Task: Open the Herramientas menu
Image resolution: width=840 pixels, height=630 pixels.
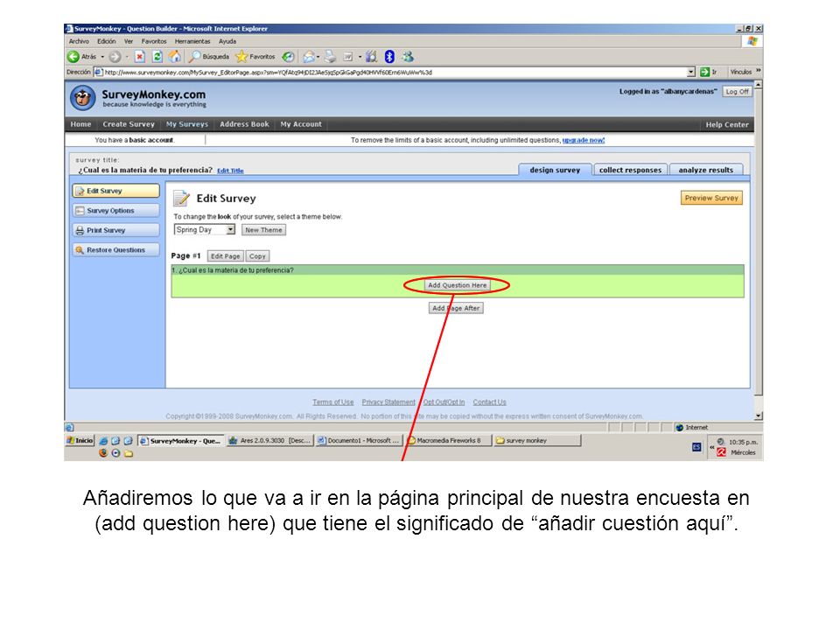Action: [x=192, y=41]
